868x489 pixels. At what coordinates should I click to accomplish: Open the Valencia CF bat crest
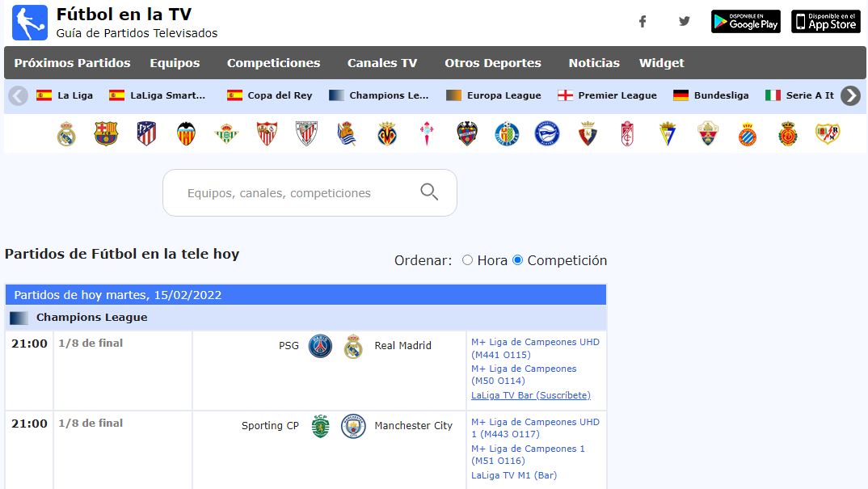pyautogui.click(x=187, y=133)
